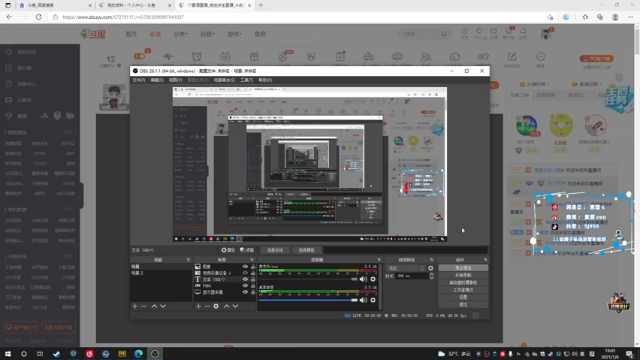The width and height of the screenshot is (640, 360).
Task: Open the audio waveform icon in streamer toolbar
Action: (168, 57)
